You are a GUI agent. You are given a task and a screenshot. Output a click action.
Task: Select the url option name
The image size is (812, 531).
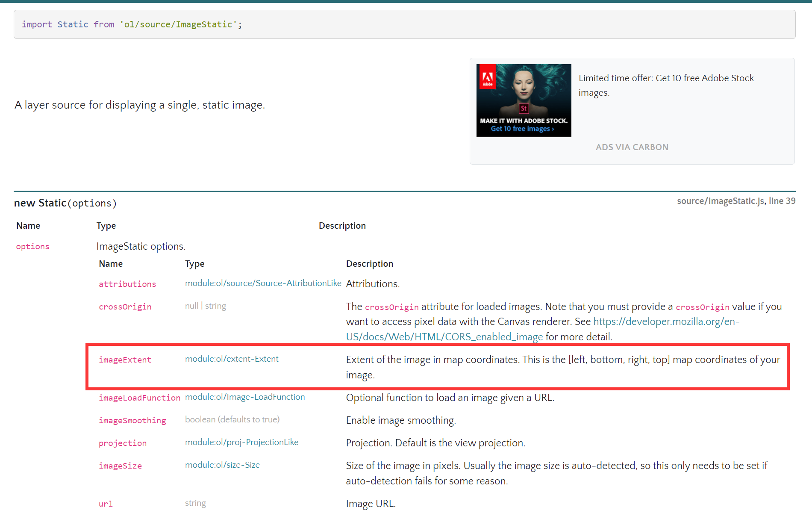105,504
